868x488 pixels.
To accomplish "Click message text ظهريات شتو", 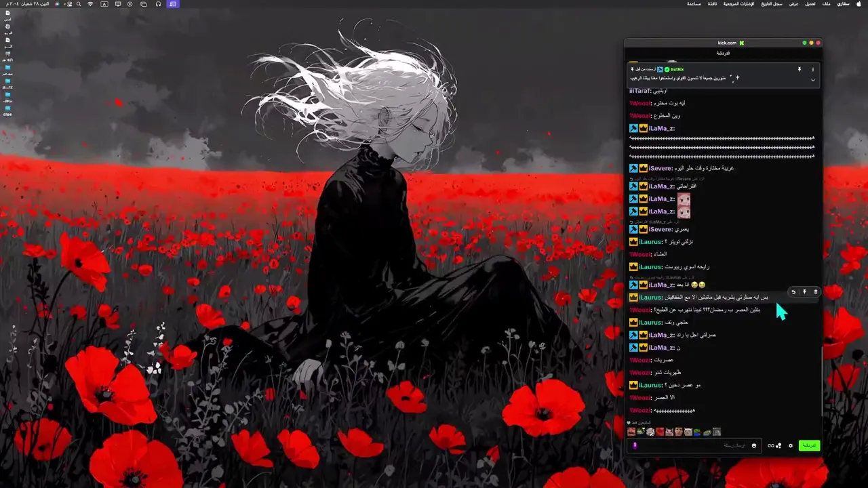I will click(x=667, y=373).
